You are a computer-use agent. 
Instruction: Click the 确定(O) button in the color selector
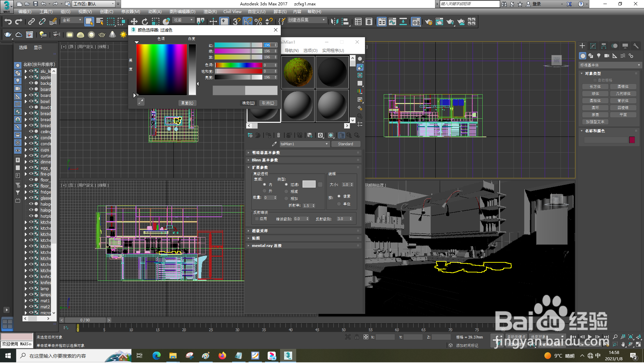(249, 103)
